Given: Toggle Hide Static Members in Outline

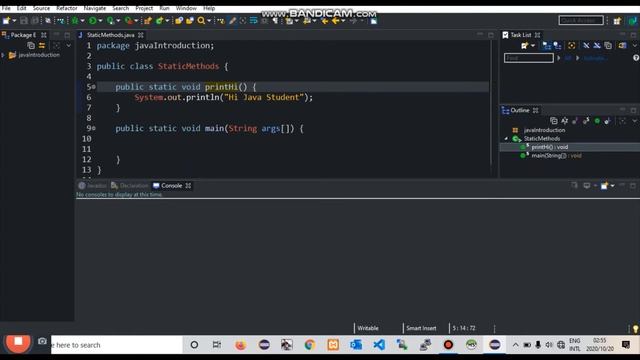Looking at the screenshot, I should [x=586, y=121].
